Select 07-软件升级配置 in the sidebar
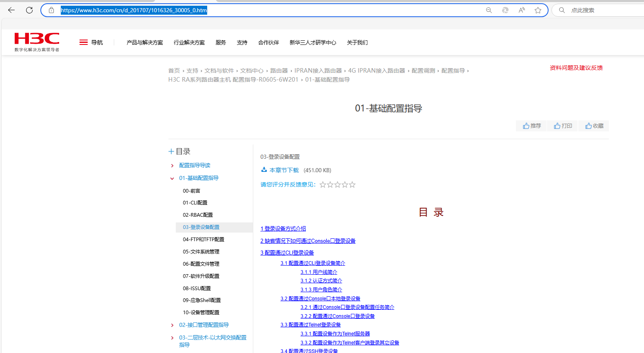This screenshot has height=353, width=644. click(x=201, y=276)
